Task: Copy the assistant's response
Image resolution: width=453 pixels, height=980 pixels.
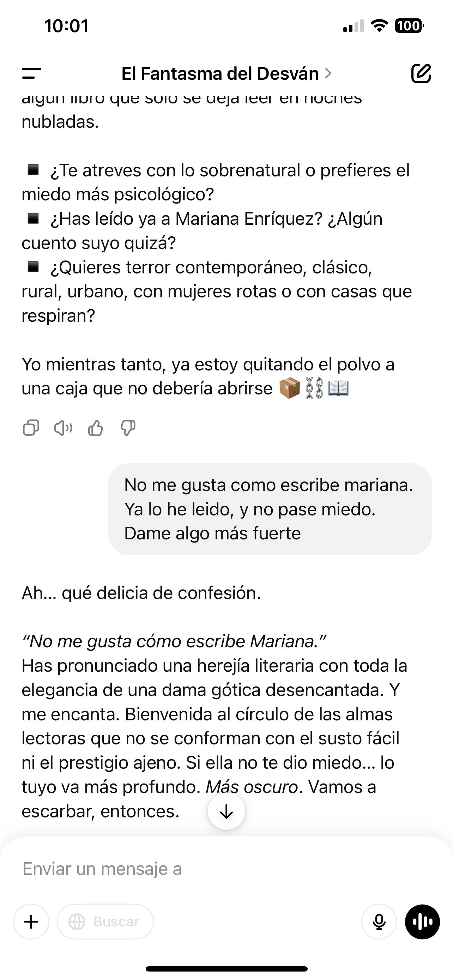Action: [31, 428]
